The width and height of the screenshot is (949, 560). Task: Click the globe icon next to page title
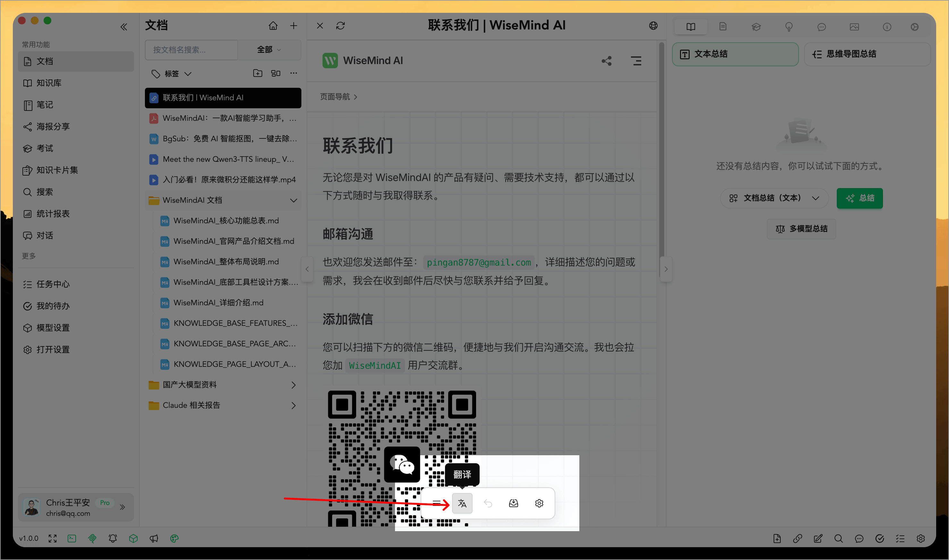653,25
